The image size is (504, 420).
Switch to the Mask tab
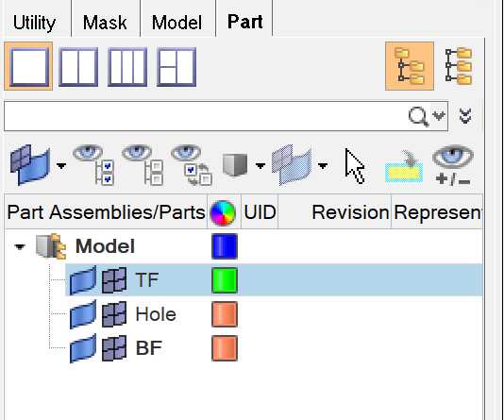click(x=105, y=23)
